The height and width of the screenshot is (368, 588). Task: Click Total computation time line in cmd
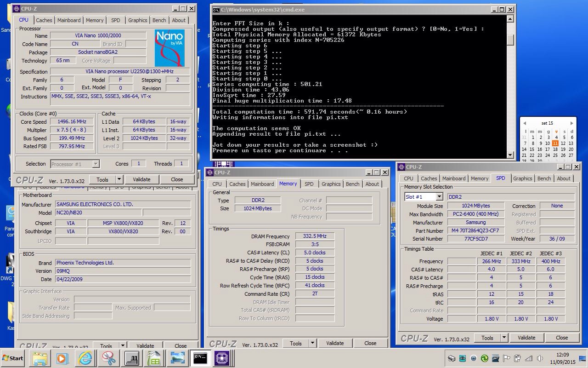[310, 112]
